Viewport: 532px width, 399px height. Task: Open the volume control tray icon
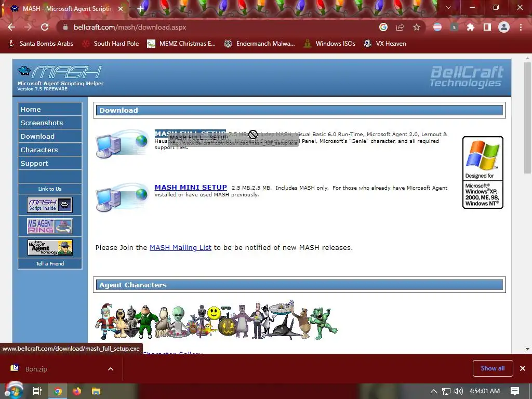coord(458,391)
